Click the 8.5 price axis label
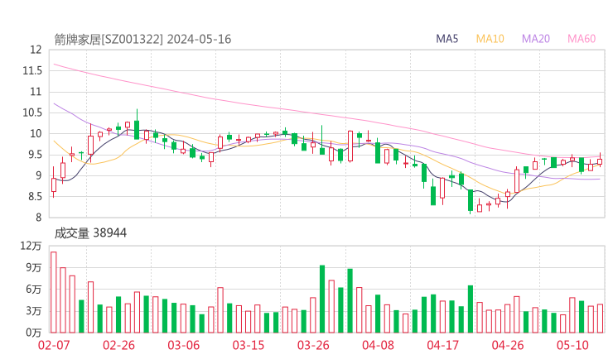Viewport: 613px width, 364px height. click(35, 196)
